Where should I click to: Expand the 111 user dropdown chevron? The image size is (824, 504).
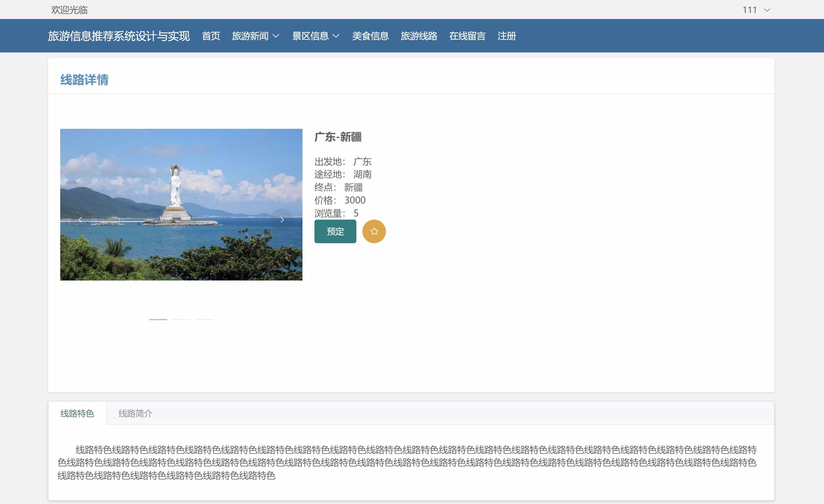767,10
